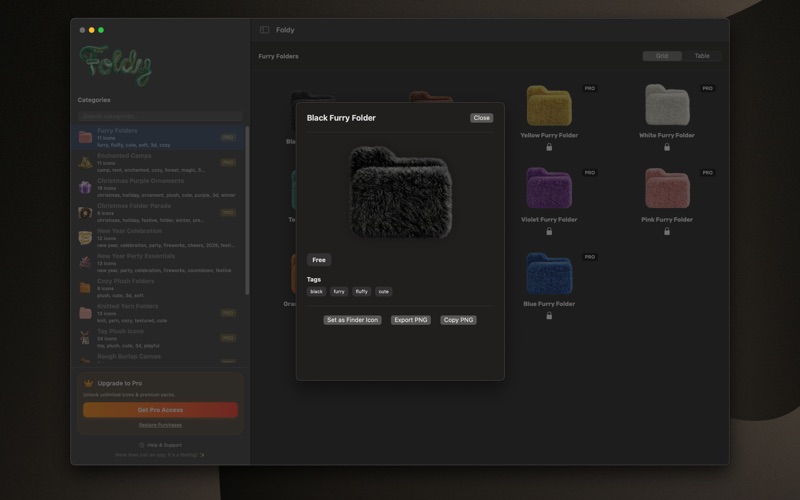Open the Pink Furry Folder icon

coord(667,188)
